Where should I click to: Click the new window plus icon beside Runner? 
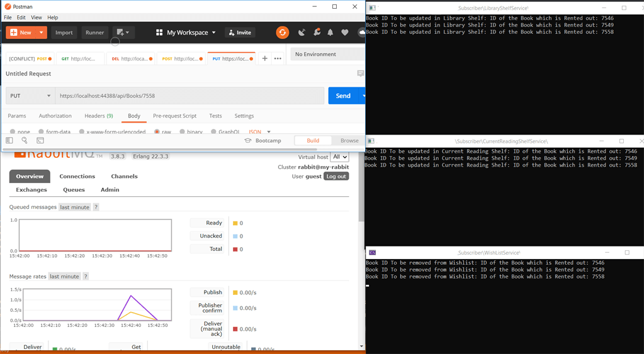tap(123, 33)
